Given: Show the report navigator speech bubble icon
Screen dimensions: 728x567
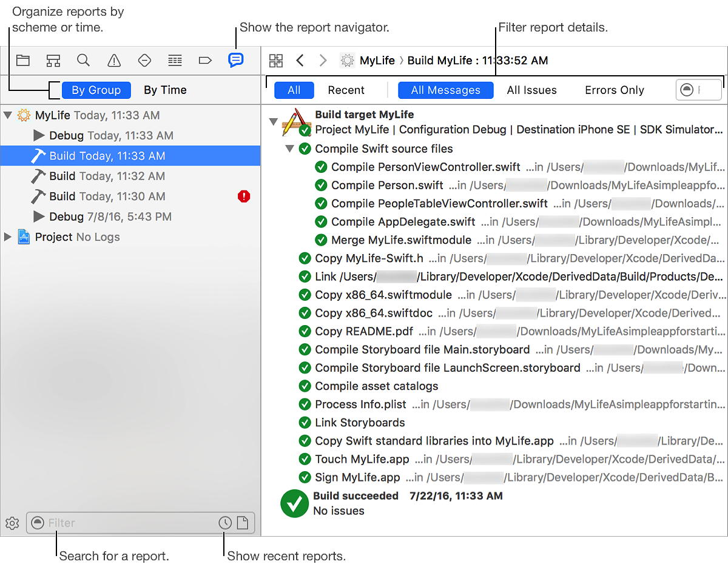Looking at the screenshot, I should 235,60.
